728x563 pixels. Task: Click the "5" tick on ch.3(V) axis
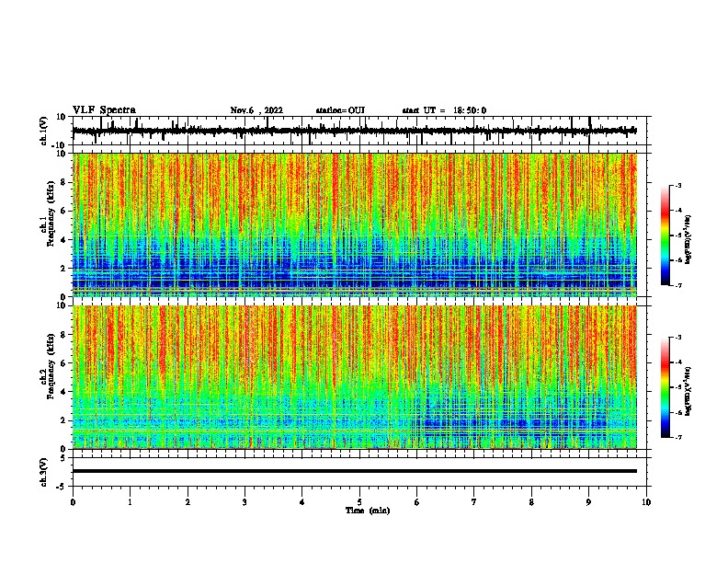(63, 458)
